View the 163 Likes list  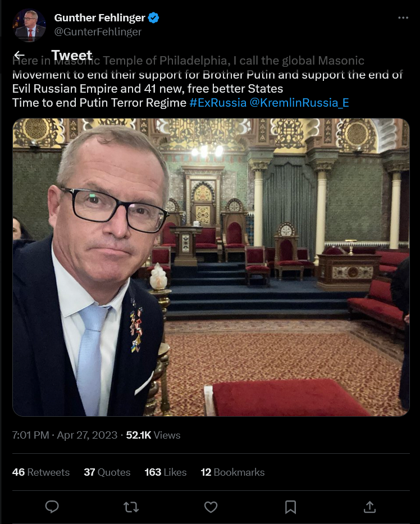[166, 472]
